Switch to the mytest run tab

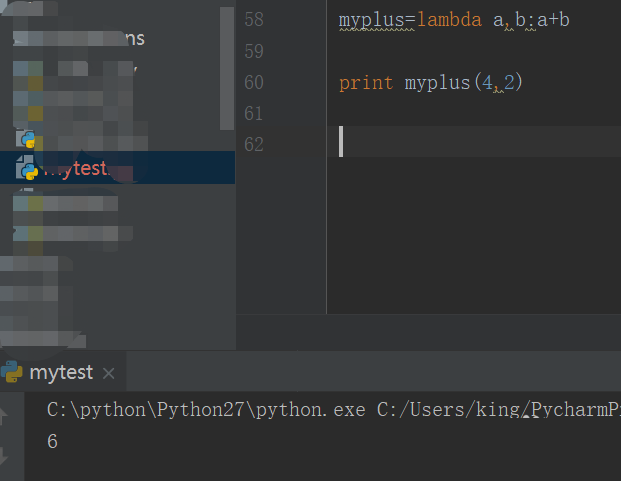61,372
